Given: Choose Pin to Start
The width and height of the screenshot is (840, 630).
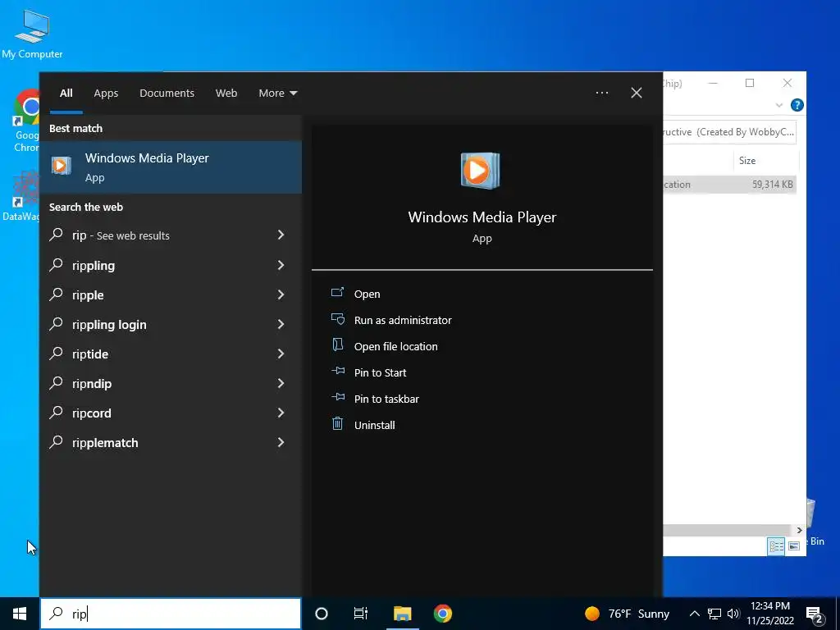Looking at the screenshot, I should (x=380, y=372).
